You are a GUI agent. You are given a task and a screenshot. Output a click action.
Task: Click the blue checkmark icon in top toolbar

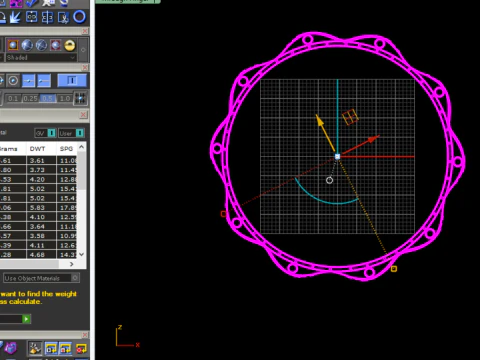coord(32,3)
